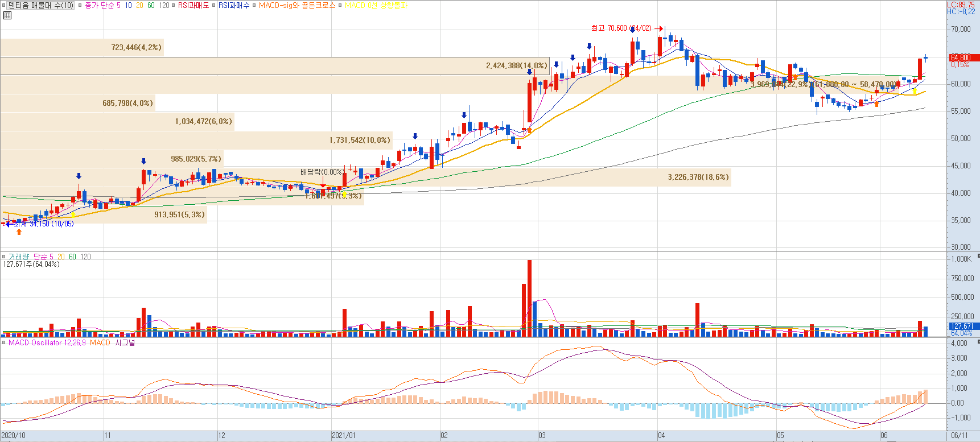Toggle the RSI과매도 legend square marker
Screen dimensions: 980x442
click(174, 5)
